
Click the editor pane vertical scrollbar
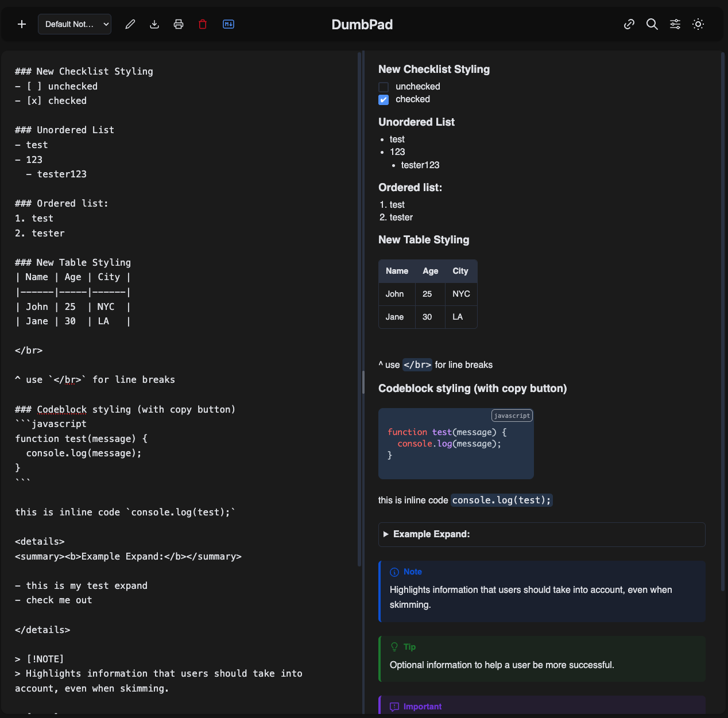click(359, 309)
